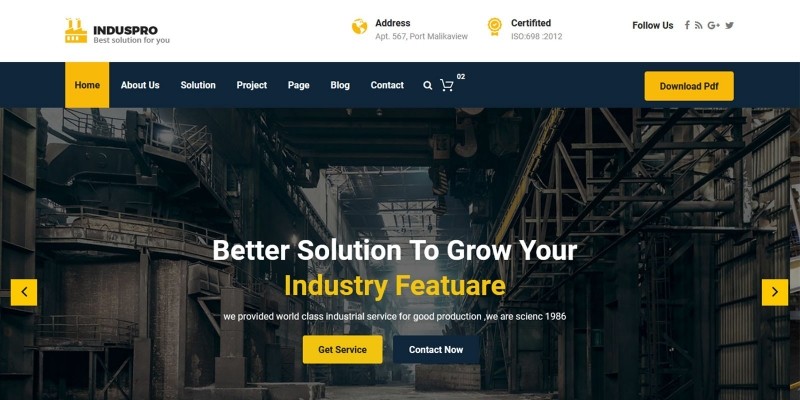This screenshot has width=800, height=400.
Task: Advance to next slide arrow
Action: point(775,292)
